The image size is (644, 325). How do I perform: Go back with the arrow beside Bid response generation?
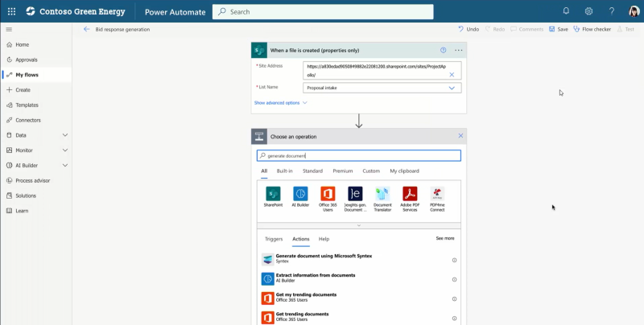(x=86, y=29)
